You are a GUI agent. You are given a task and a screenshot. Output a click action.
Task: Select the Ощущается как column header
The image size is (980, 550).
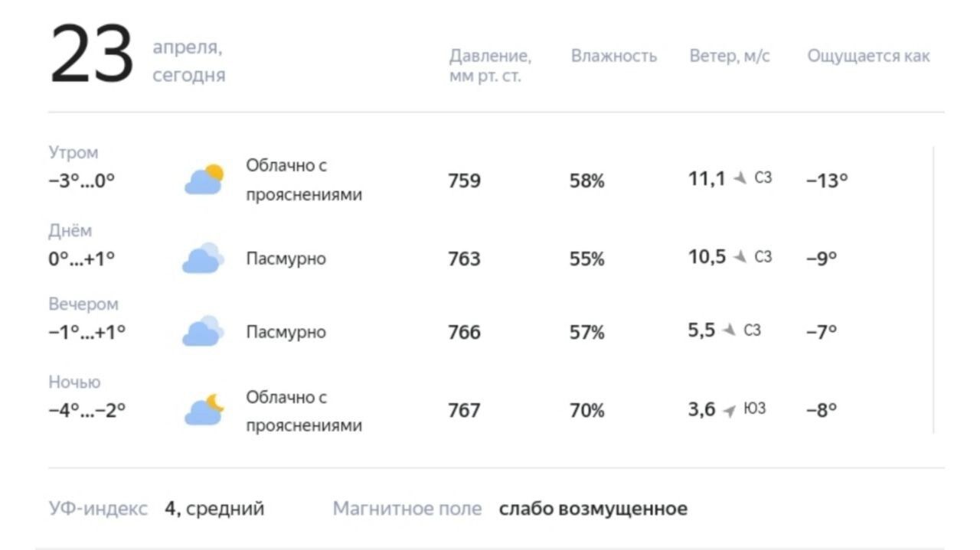[x=869, y=57]
